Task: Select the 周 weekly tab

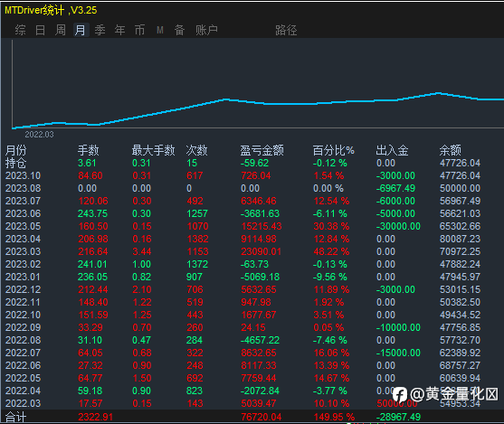Action: pyautogui.click(x=60, y=30)
